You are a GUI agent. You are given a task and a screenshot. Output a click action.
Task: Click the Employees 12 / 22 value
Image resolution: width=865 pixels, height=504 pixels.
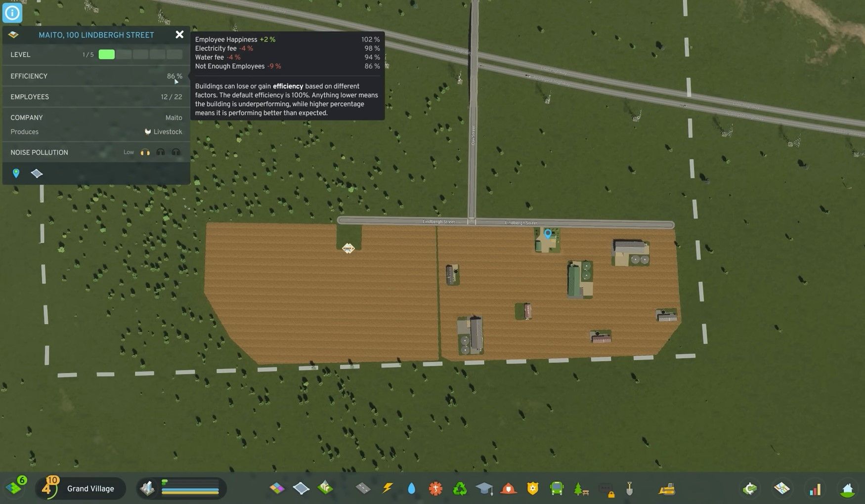[x=171, y=97]
